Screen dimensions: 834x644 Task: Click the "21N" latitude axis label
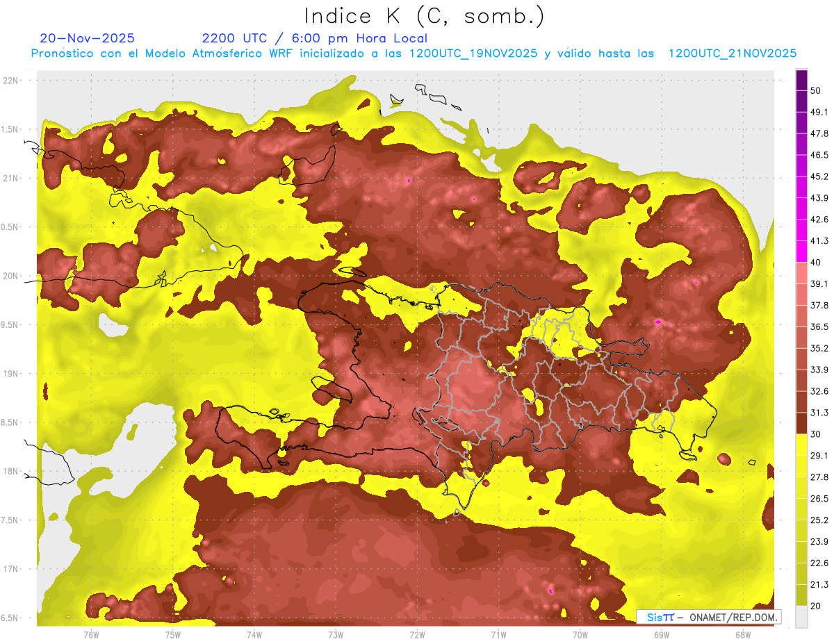[12, 179]
